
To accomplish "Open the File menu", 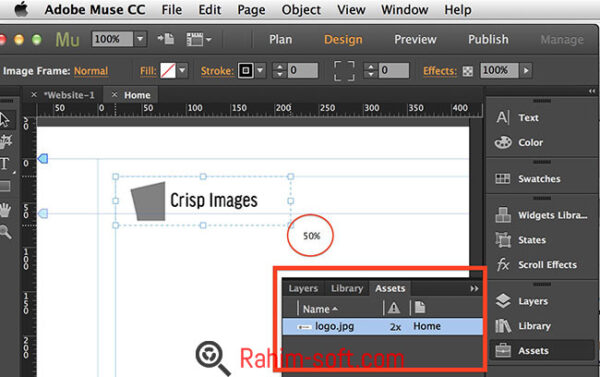I will click(x=171, y=10).
